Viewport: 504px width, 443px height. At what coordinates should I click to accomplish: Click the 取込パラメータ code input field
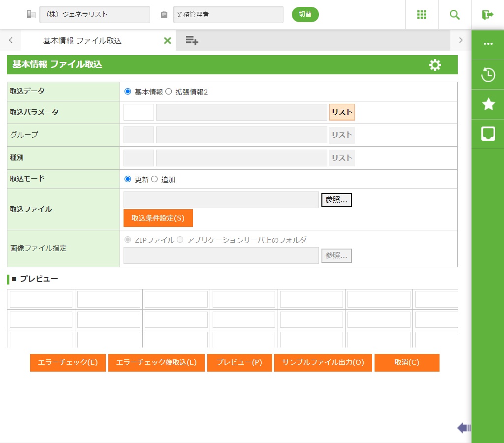(139, 112)
